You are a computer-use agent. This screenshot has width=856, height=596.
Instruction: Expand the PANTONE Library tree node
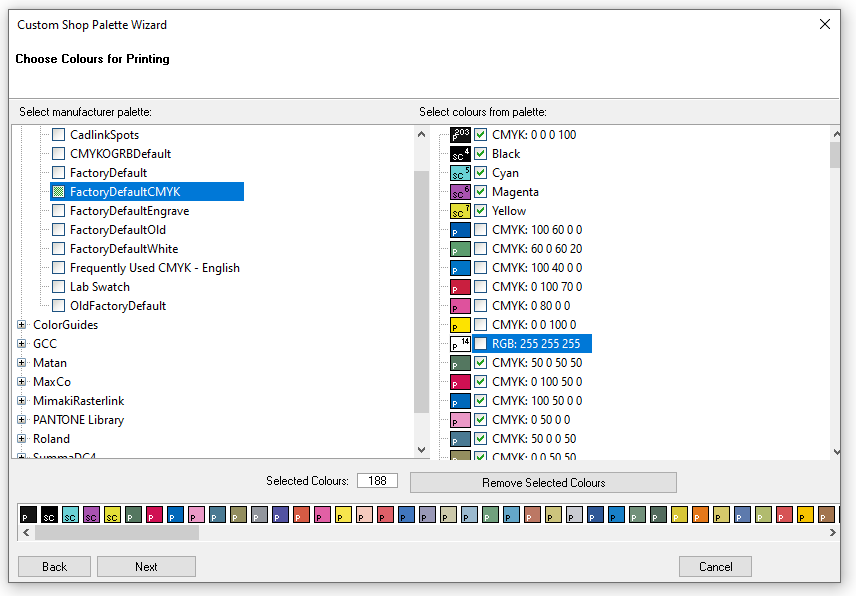tap(21, 420)
